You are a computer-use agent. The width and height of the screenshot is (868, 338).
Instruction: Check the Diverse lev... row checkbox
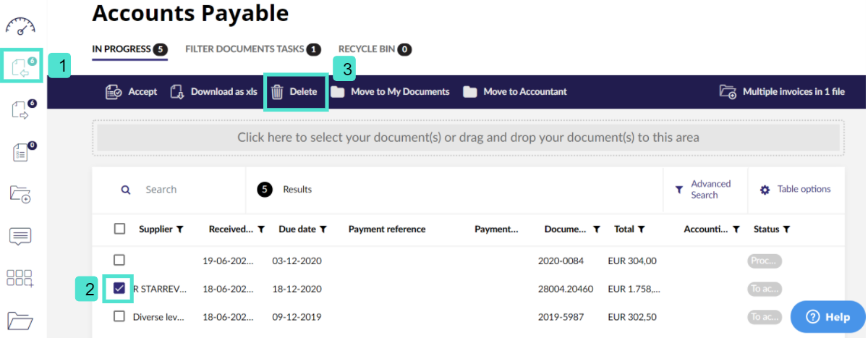pos(119,316)
